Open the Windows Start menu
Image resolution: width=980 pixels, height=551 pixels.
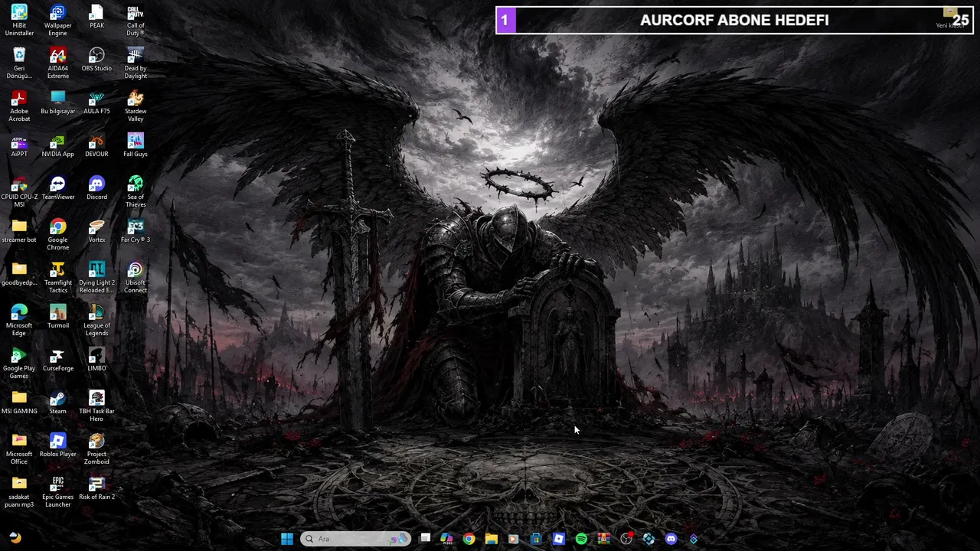287,539
